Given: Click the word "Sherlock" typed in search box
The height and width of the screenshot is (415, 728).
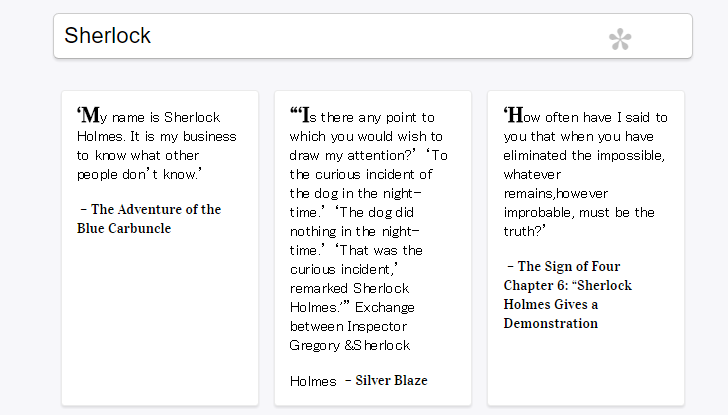Looking at the screenshot, I should tap(107, 36).
